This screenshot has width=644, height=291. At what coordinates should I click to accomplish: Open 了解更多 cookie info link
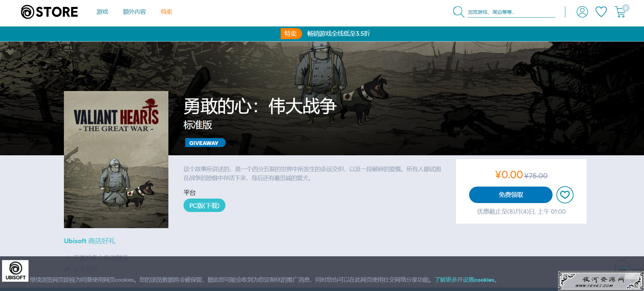coord(446,280)
